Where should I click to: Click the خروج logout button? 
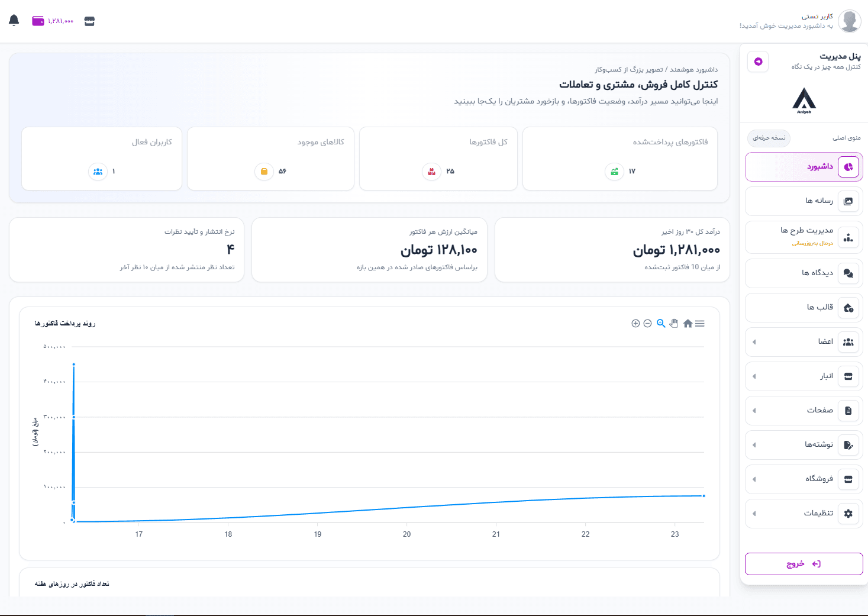[804, 564]
